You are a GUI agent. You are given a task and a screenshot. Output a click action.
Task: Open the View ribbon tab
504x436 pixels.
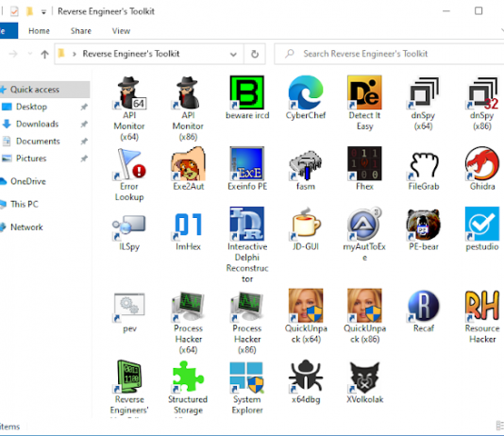click(x=121, y=31)
